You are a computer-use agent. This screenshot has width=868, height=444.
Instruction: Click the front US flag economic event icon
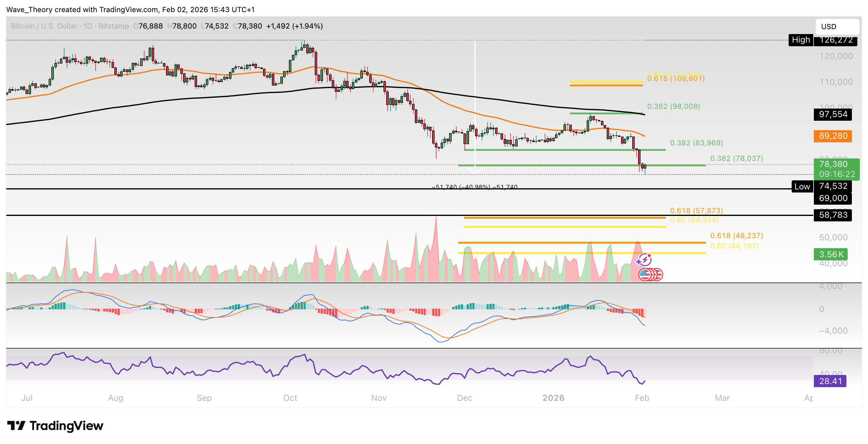tap(644, 275)
